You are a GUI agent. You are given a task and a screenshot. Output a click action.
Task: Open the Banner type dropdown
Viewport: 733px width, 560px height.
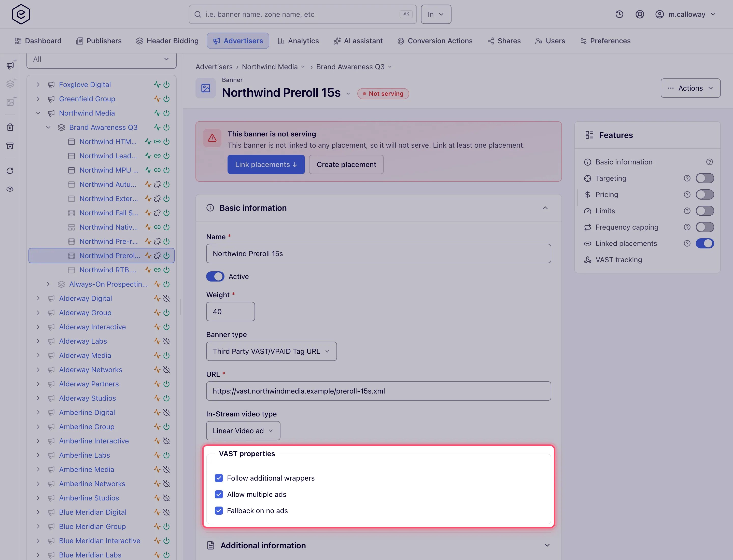coord(271,351)
